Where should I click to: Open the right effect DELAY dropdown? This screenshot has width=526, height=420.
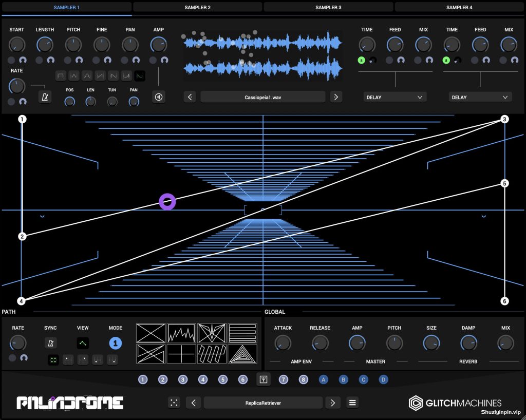click(480, 97)
